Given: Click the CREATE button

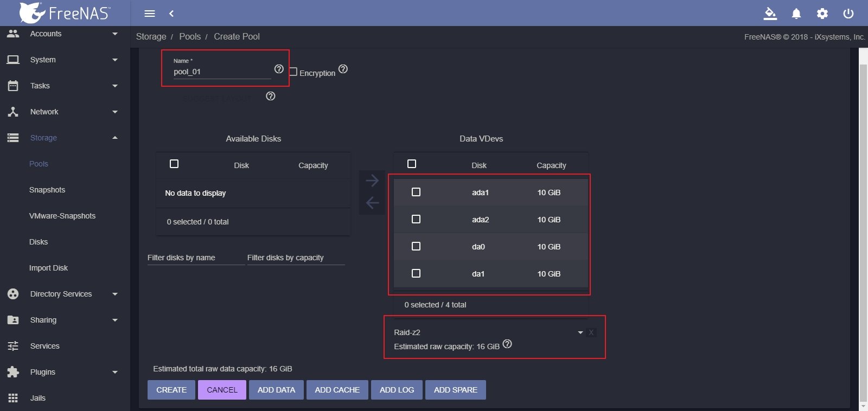Looking at the screenshot, I should (171, 390).
